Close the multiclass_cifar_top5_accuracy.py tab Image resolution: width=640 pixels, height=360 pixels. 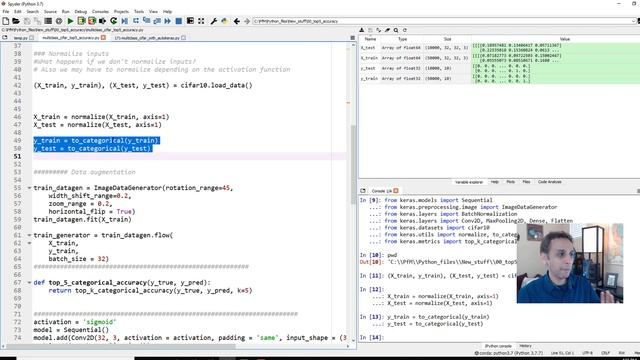103,38
